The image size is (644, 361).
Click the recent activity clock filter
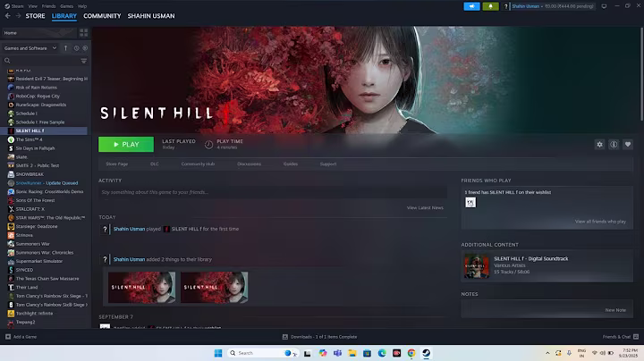coord(76,48)
